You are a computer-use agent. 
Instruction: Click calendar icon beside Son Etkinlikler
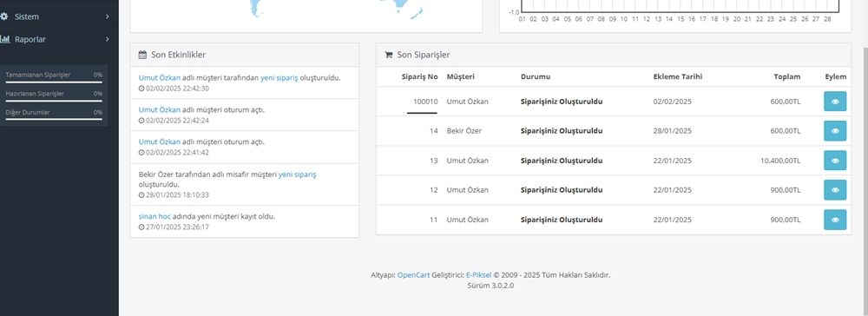142,55
